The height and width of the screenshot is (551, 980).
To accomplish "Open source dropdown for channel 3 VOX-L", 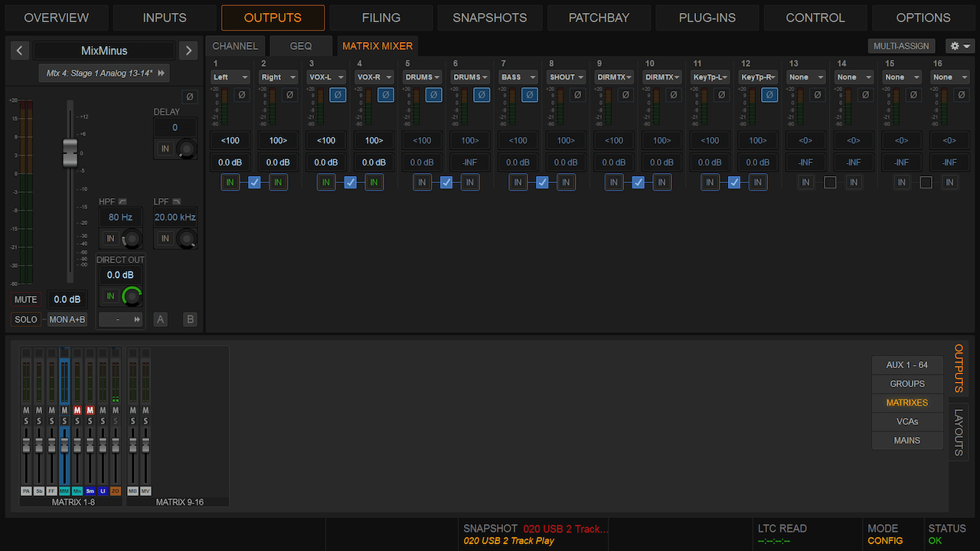I will coord(326,77).
